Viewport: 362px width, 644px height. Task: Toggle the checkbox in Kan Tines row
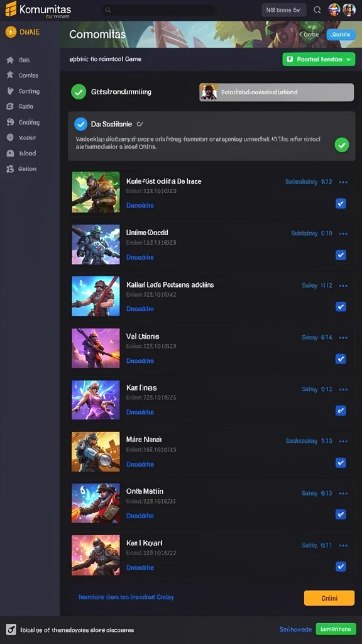tap(341, 410)
